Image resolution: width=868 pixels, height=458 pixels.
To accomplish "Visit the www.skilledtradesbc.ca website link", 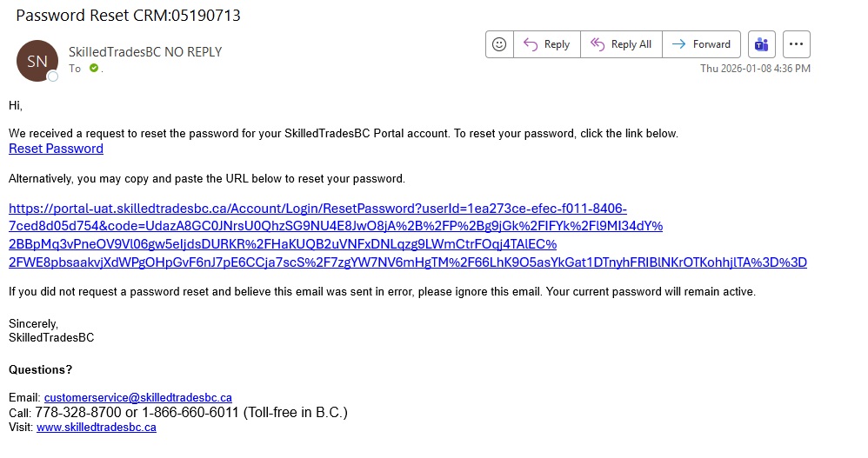I will click(x=97, y=427).
